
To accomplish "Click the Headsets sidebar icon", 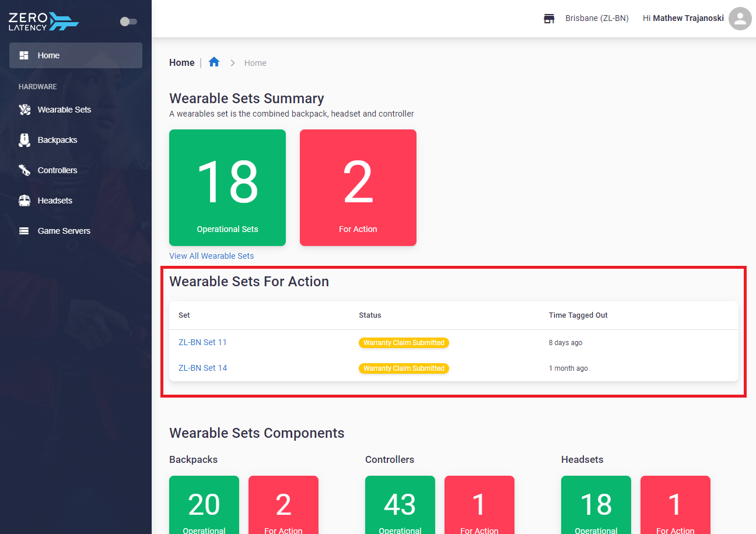I will click(x=24, y=201).
